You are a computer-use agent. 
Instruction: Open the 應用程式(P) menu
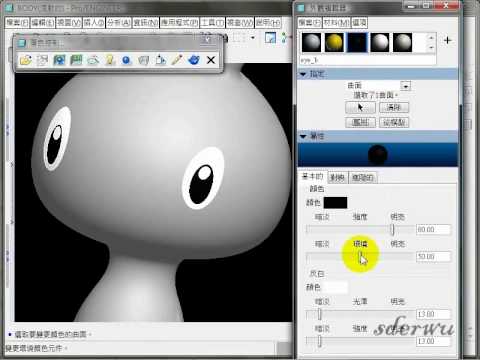[x=179, y=23]
